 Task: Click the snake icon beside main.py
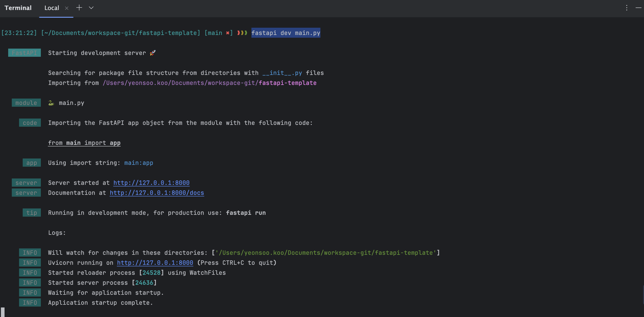pos(51,103)
